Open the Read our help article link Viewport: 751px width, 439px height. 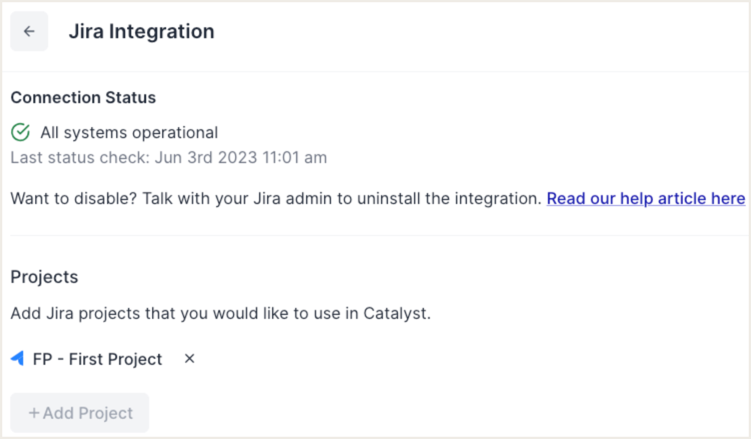tap(645, 198)
